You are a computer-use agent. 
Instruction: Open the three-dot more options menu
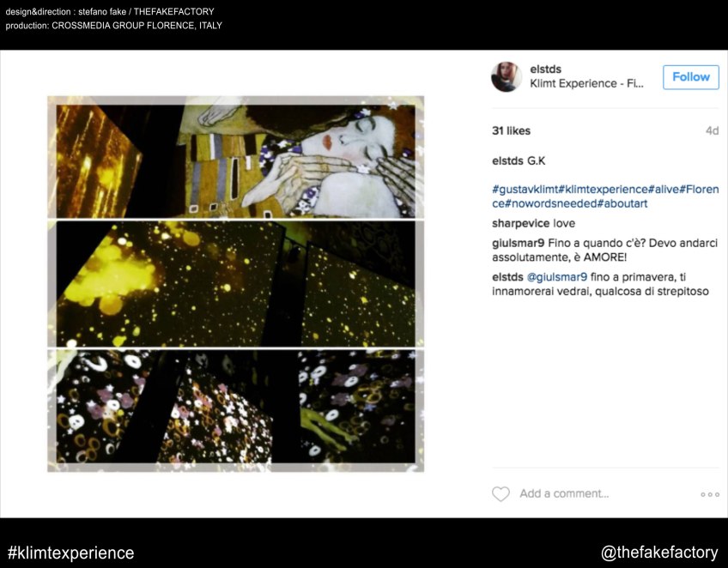pyautogui.click(x=710, y=495)
